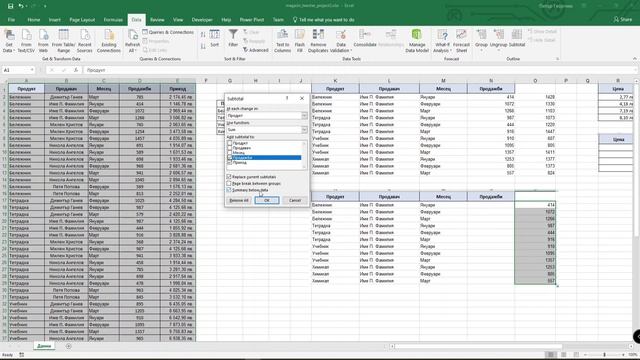This screenshot has height=360, width=640.
Task: Switch to the Formulas tab
Action: coord(113,20)
